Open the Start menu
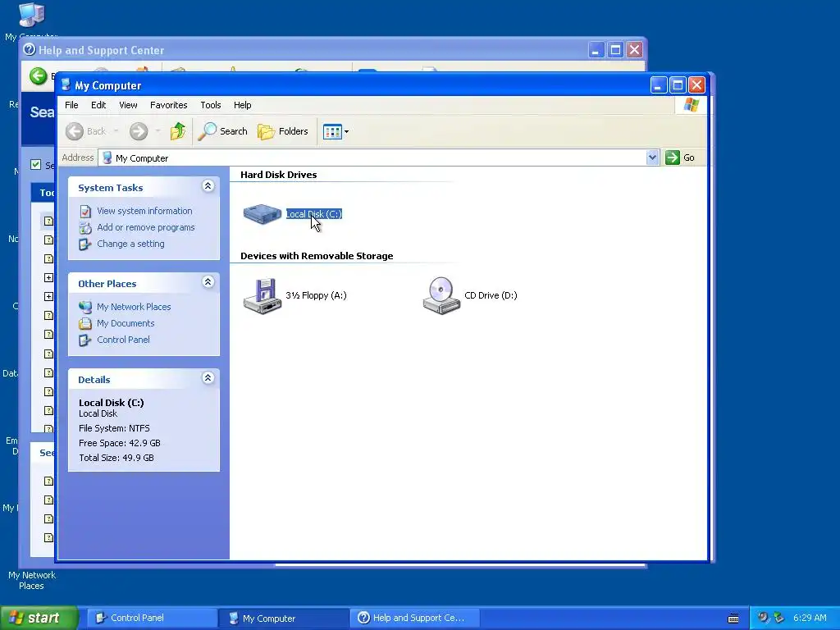Image resolution: width=840 pixels, height=630 pixels. (x=38, y=618)
